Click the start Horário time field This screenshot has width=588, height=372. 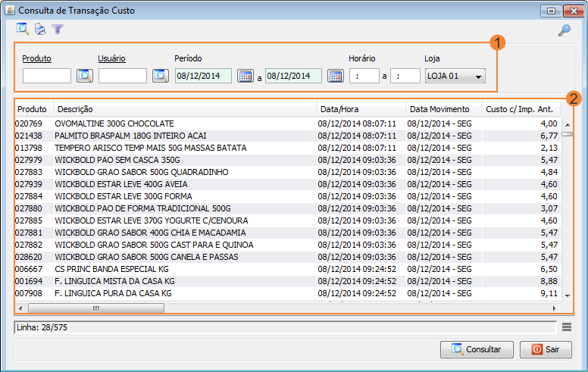[x=364, y=76]
